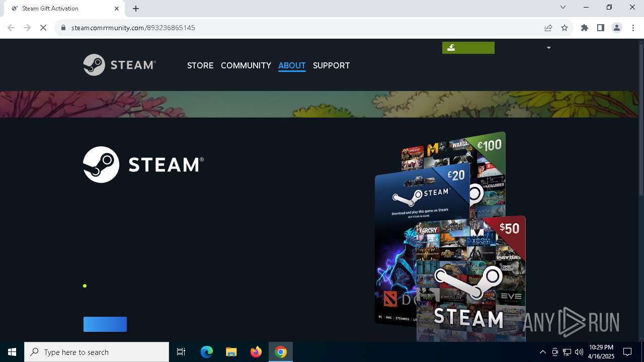Viewport: 644px width, 362px height.
Task: Click the taskbar search box
Action: click(x=97, y=352)
